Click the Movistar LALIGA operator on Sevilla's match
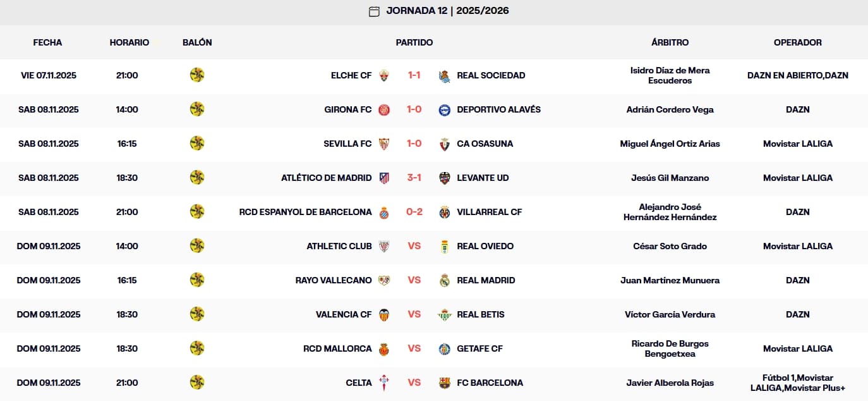Screen dimensions: 868x401 pyautogui.click(x=798, y=144)
